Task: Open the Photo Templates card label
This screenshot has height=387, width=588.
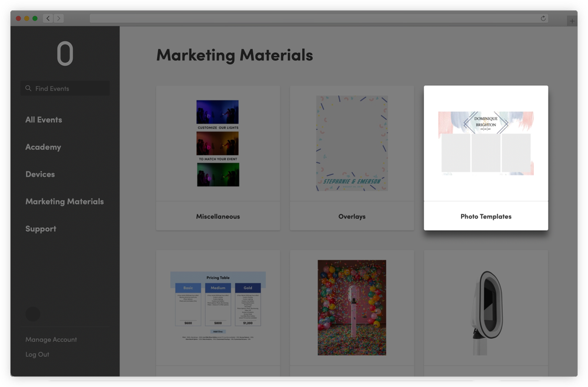Action: (x=486, y=217)
